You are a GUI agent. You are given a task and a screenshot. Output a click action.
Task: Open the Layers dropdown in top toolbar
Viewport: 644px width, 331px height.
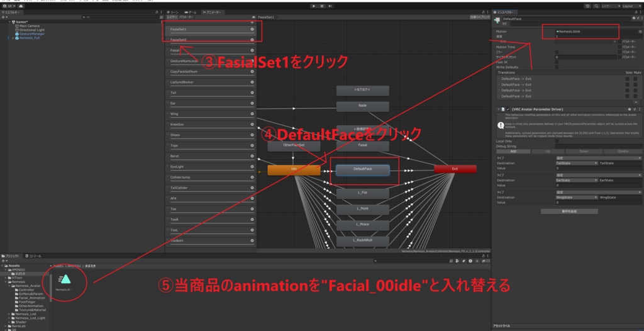[611, 6]
